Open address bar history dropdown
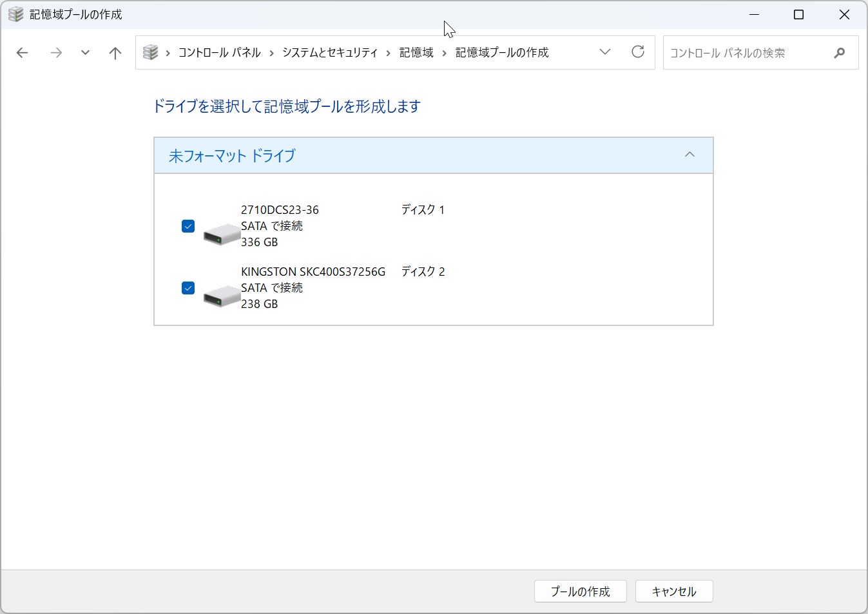 click(x=604, y=52)
